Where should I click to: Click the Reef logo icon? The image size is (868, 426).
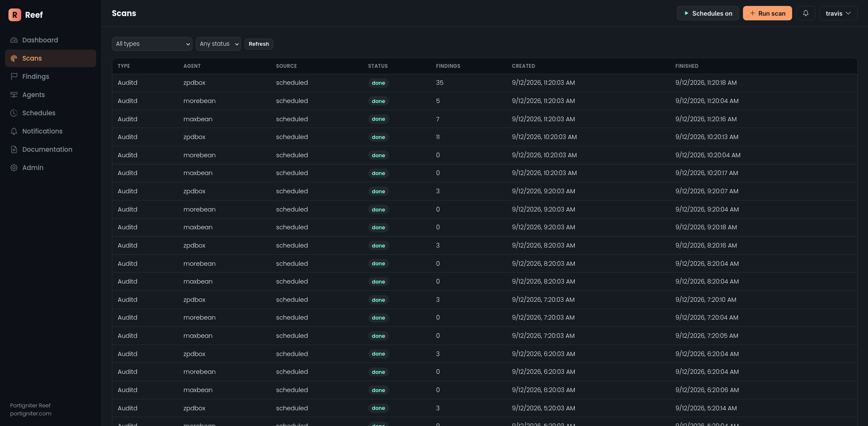click(15, 15)
